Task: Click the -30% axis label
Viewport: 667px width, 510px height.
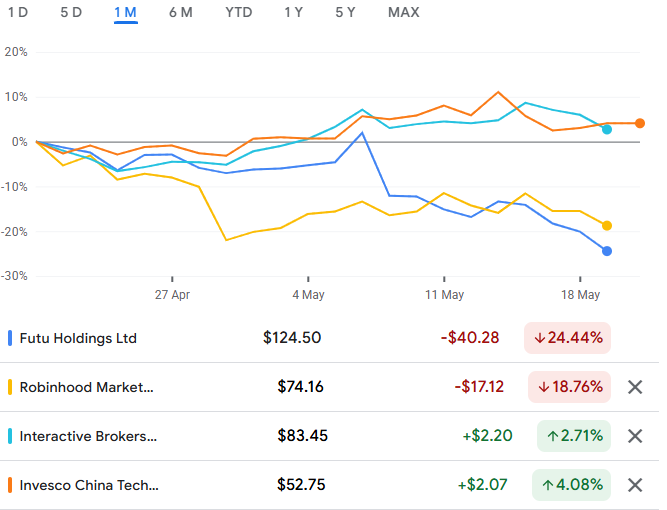Action: point(14,276)
